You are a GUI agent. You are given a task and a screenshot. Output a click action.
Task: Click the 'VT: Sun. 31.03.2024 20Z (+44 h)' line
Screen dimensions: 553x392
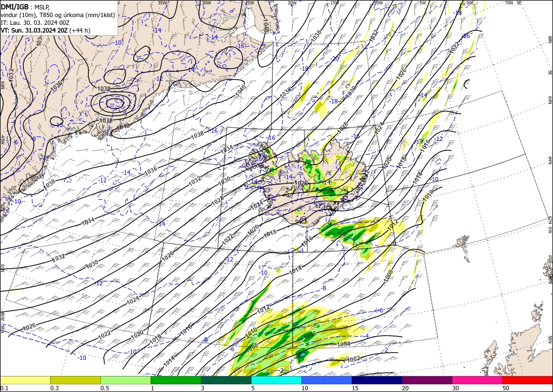point(45,30)
